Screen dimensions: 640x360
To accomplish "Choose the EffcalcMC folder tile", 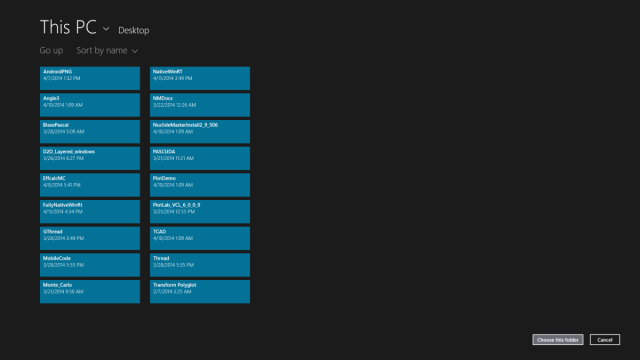I will pos(90,185).
